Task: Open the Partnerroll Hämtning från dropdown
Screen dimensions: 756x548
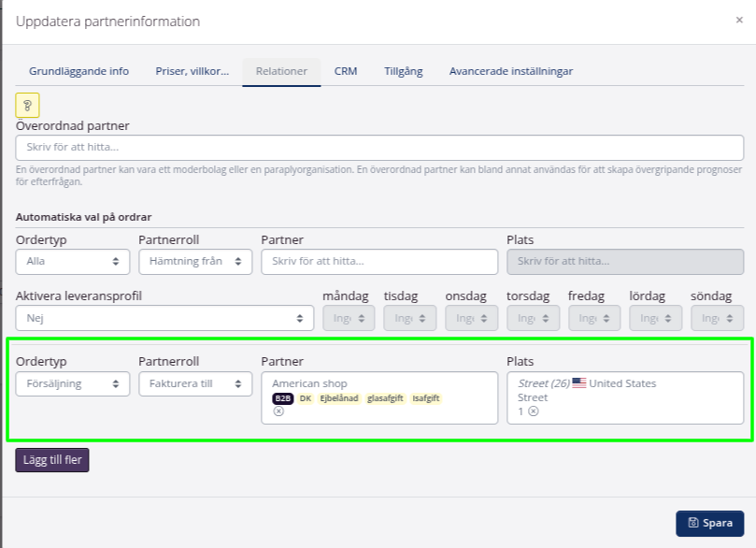Action: point(195,262)
